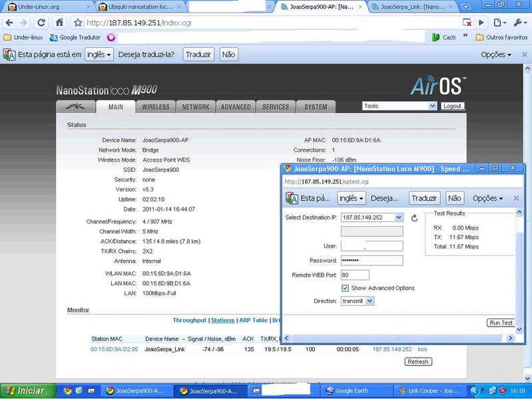Open the Tools dropdown in AirOS
Screen dimensions: 532x399
coord(399,106)
